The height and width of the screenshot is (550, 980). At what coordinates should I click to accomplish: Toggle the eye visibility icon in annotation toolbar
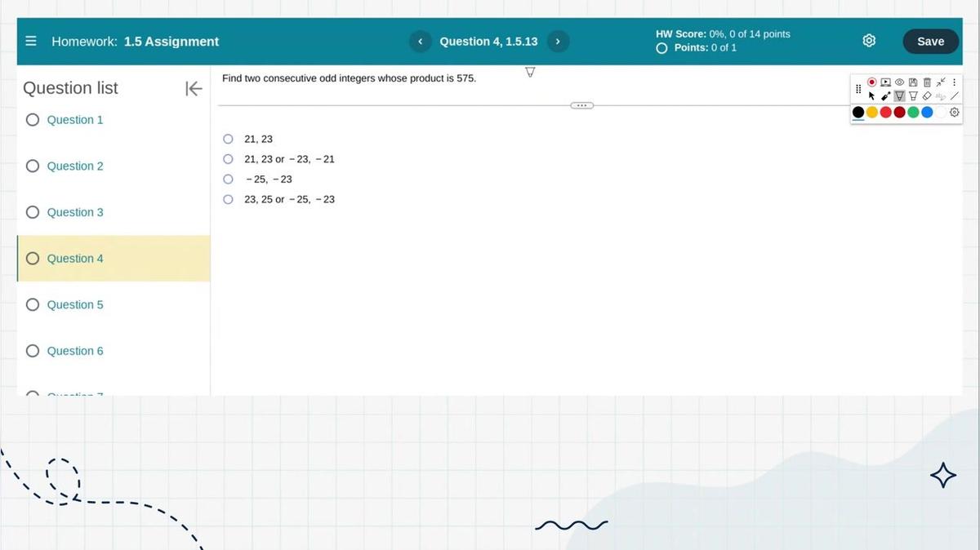click(x=899, y=82)
